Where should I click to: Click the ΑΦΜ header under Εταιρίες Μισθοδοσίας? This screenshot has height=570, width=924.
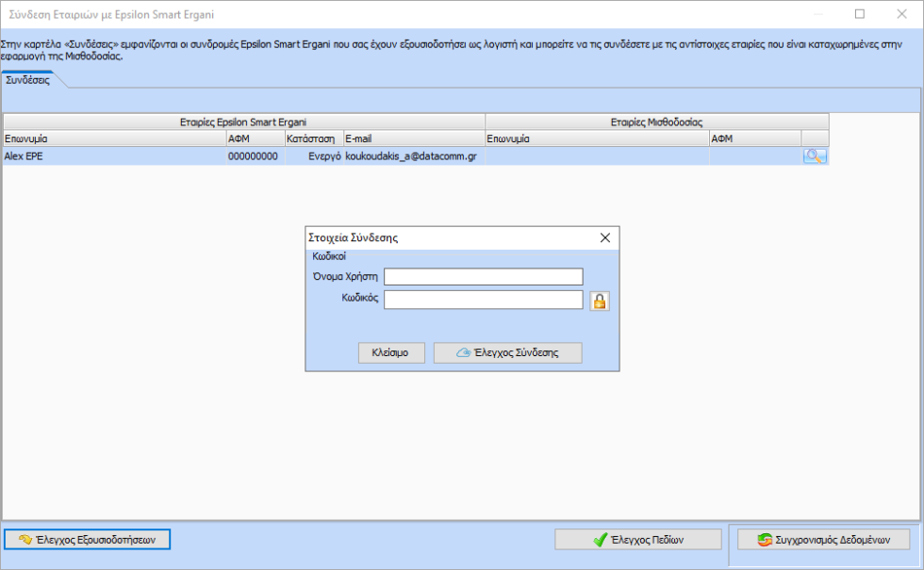[x=754, y=138]
